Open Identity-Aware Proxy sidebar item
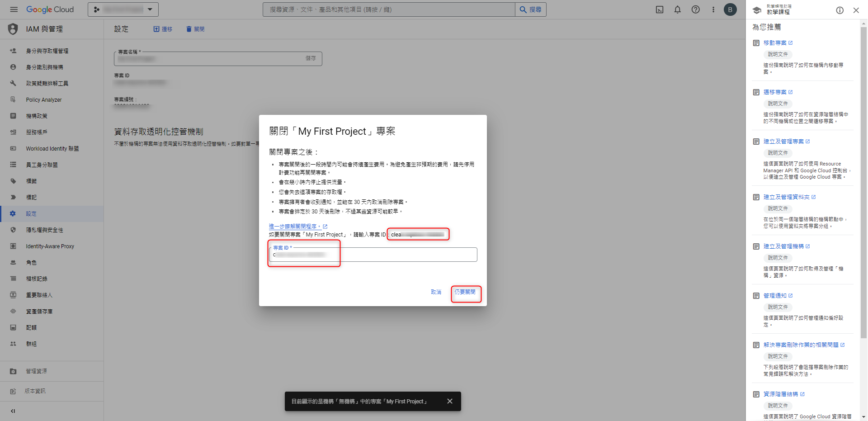The width and height of the screenshot is (868, 421). [52, 246]
